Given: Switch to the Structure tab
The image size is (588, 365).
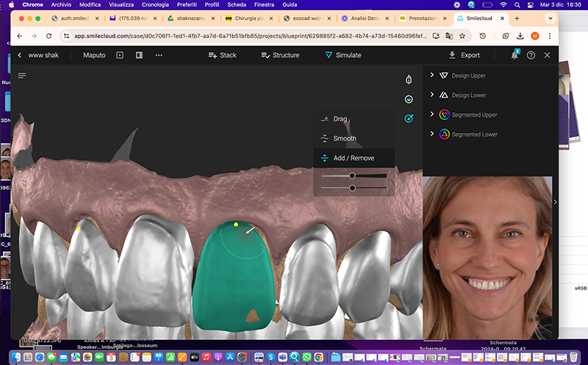Looking at the screenshot, I should point(280,55).
